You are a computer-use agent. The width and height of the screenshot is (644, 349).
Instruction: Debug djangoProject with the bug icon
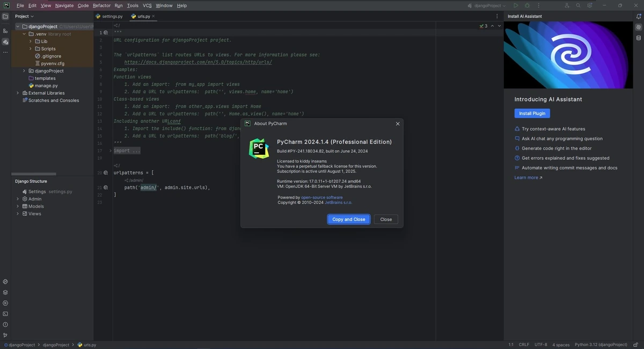tap(528, 5)
